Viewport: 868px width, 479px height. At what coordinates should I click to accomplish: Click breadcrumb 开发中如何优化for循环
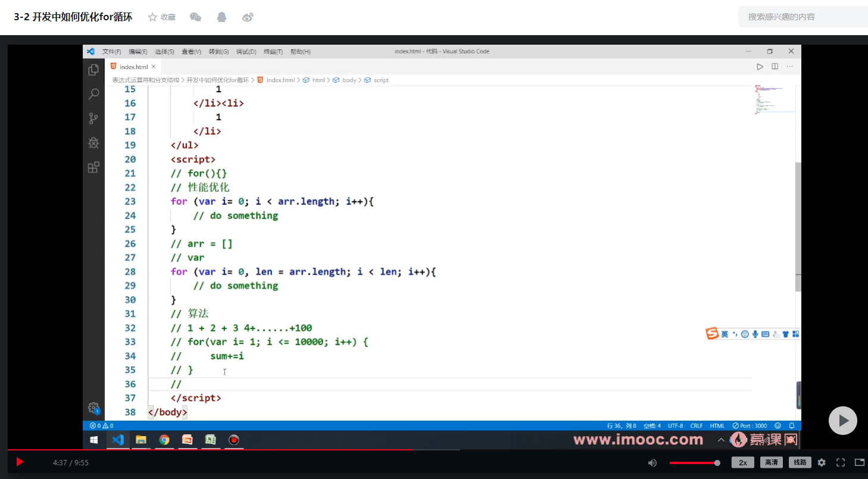click(x=218, y=80)
